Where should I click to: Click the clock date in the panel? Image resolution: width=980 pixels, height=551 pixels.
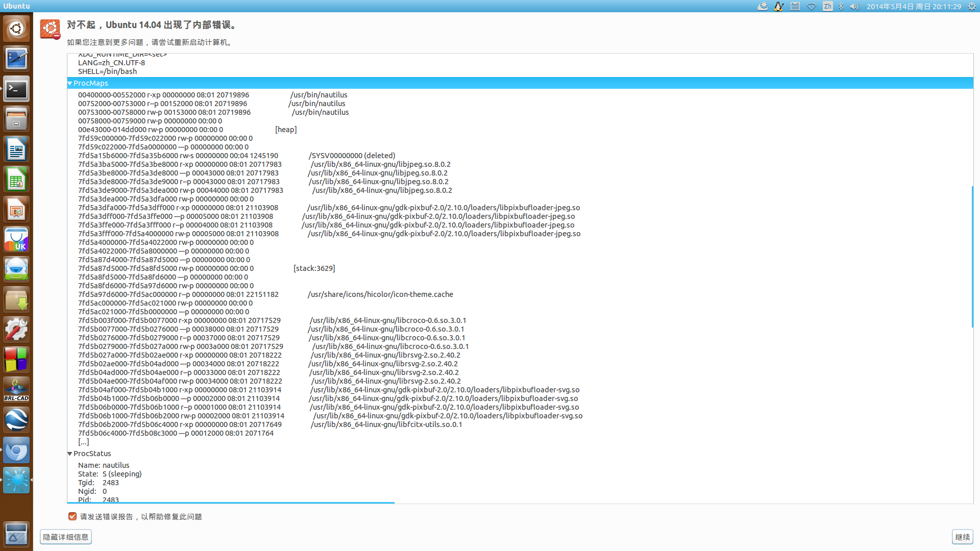pos(914,6)
